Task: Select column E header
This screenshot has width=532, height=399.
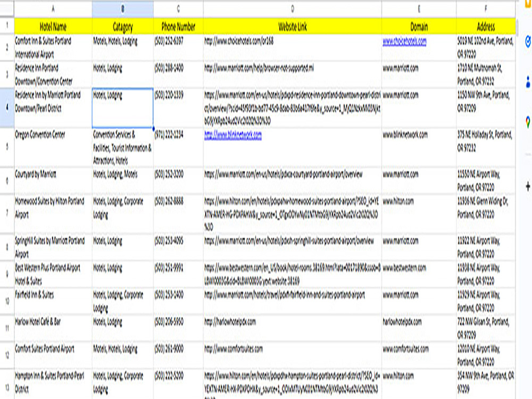Action: [x=419, y=9]
